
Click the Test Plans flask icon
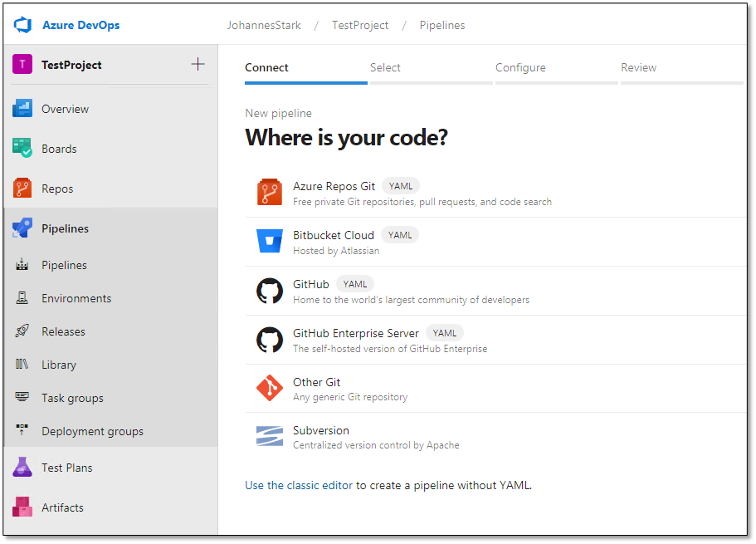[x=22, y=468]
